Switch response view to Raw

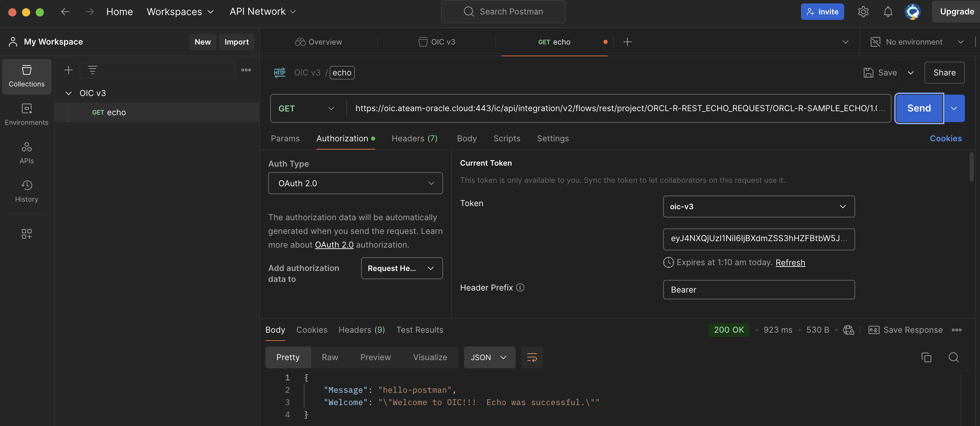(330, 357)
